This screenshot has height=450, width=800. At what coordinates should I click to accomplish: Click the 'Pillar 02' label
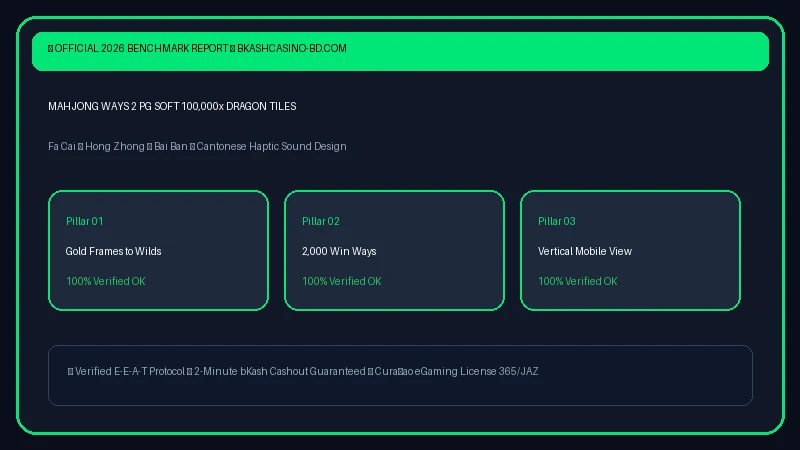click(320, 221)
